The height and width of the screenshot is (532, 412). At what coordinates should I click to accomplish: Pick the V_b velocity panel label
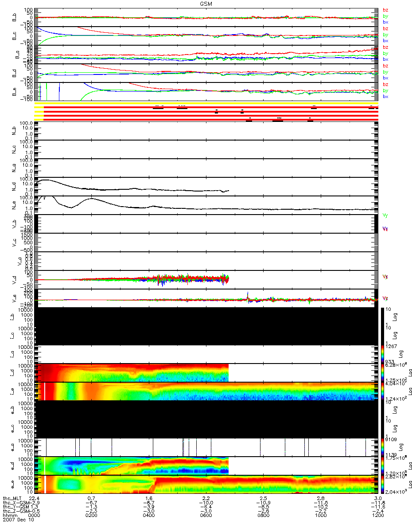[x=14, y=223]
